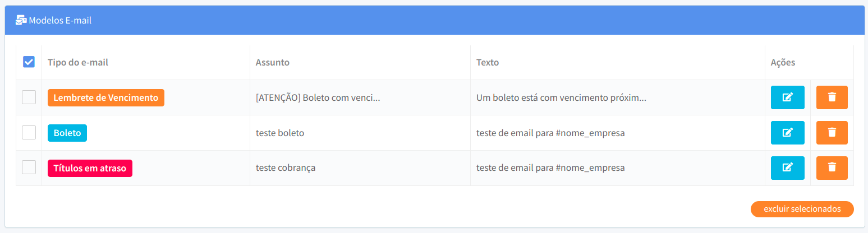Delete the Boleto email template
The width and height of the screenshot is (868, 233).
click(832, 133)
